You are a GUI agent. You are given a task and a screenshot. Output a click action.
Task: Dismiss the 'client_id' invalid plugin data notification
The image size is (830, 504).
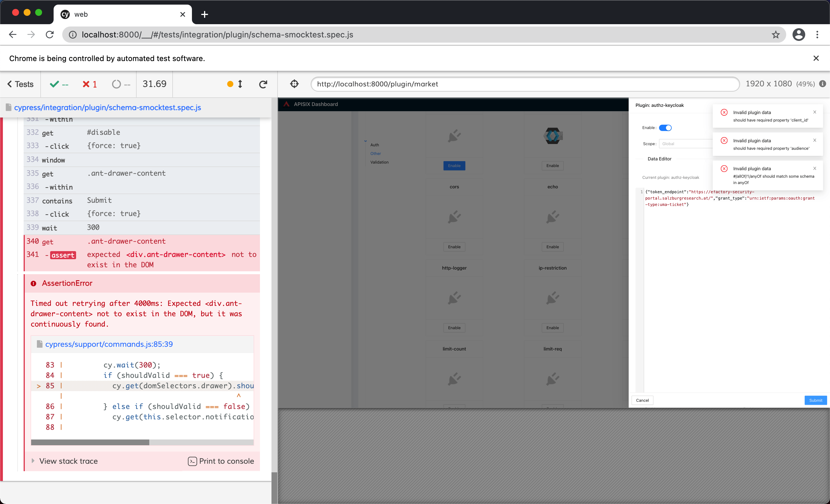pyautogui.click(x=815, y=112)
